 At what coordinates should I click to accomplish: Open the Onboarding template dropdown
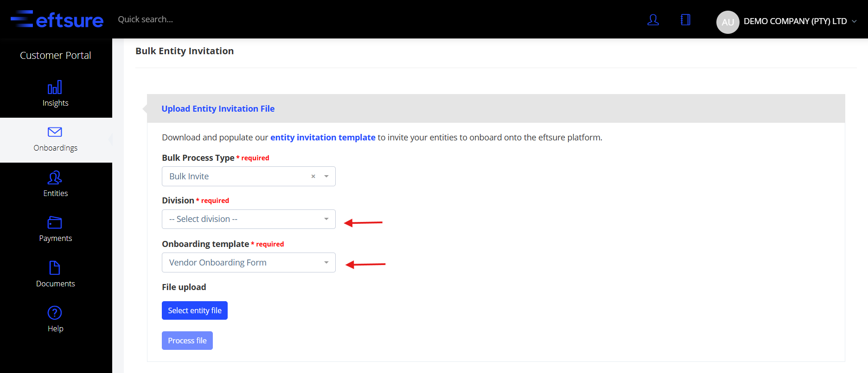pyautogui.click(x=249, y=263)
